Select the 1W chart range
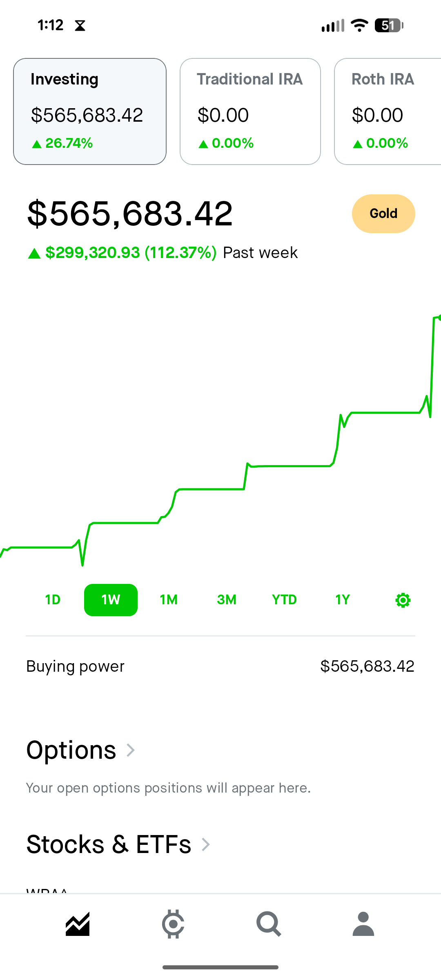The height and width of the screenshot is (980, 441). pos(111,600)
